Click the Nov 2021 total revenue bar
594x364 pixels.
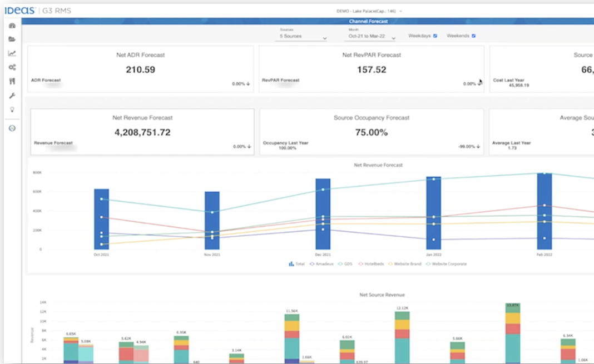pos(212,221)
